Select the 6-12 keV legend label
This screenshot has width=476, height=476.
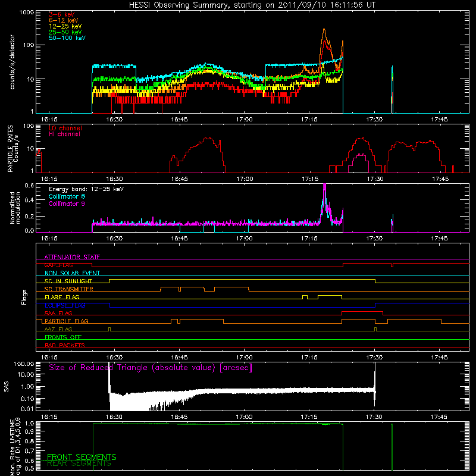[64, 20]
